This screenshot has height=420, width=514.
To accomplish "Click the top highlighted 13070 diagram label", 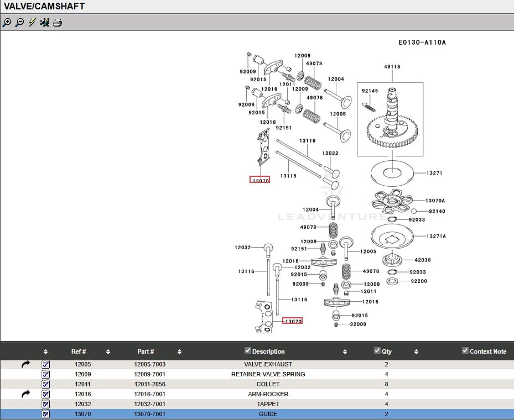I will coord(260,180).
